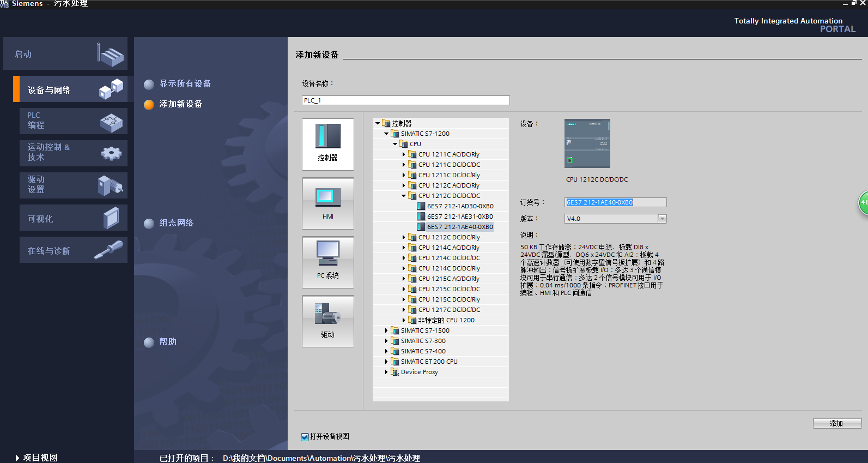Open the 版本 V4.0 version dropdown
Image resolution: width=868 pixels, height=463 pixels.
click(662, 219)
